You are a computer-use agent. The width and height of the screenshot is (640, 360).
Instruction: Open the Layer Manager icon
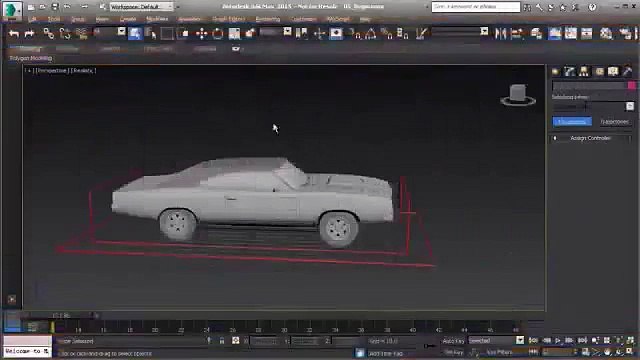536,33
